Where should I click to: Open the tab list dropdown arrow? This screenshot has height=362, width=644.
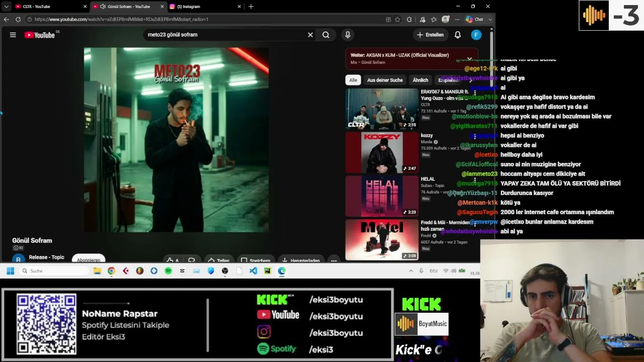(x=6, y=7)
